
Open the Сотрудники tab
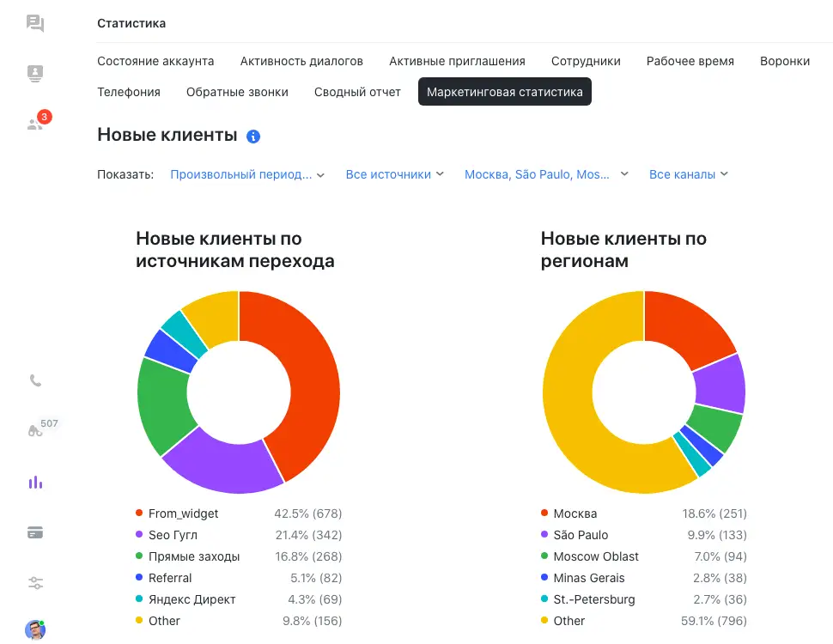click(x=586, y=61)
